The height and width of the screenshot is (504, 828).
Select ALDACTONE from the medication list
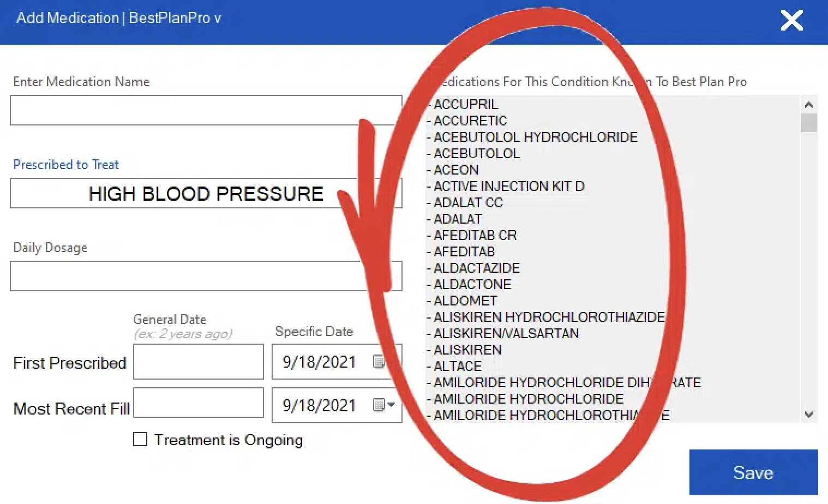(x=472, y=284)
